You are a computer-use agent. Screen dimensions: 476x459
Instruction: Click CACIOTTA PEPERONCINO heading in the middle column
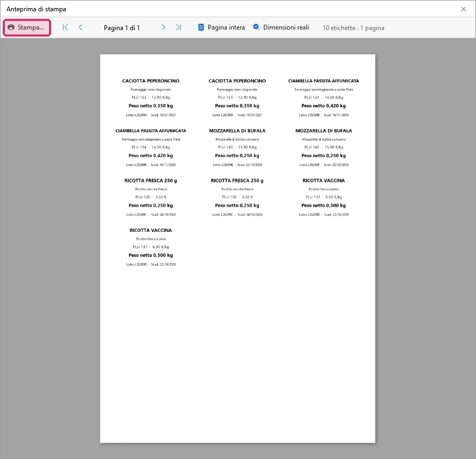tap(237, 81)
